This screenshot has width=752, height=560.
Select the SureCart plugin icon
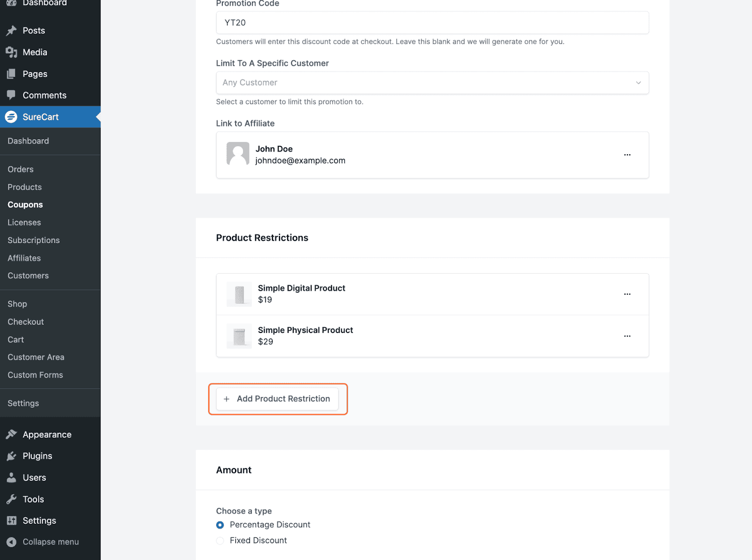[11, 117]
